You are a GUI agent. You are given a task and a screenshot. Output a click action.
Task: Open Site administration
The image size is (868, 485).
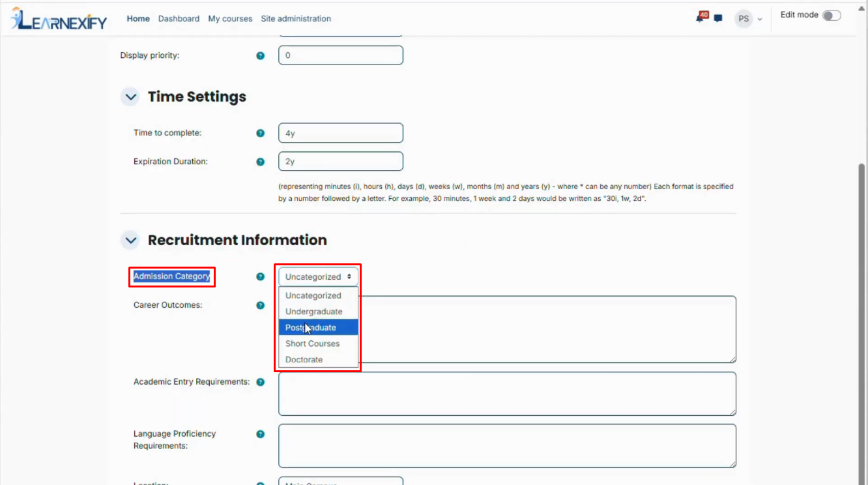coord(296,19)
